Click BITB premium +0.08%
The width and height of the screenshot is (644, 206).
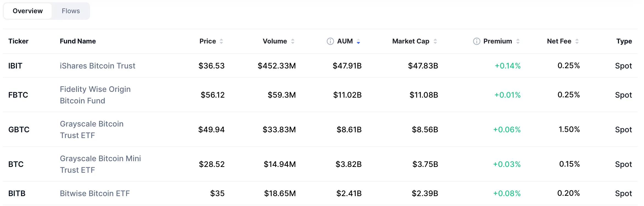507,193
